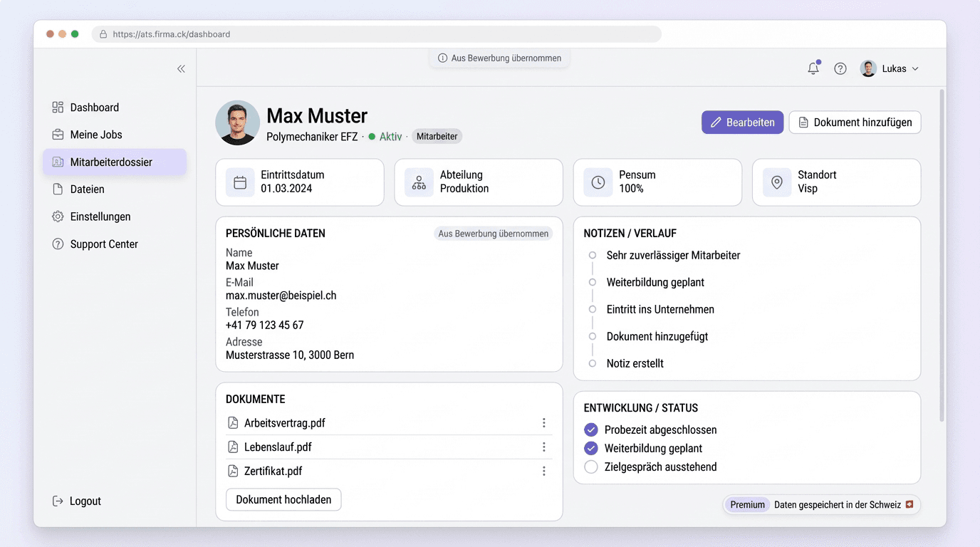Click the calendar icon for Eintrittsdatum
Viewport: 980px width, 547px height.
tap(240, 182)
